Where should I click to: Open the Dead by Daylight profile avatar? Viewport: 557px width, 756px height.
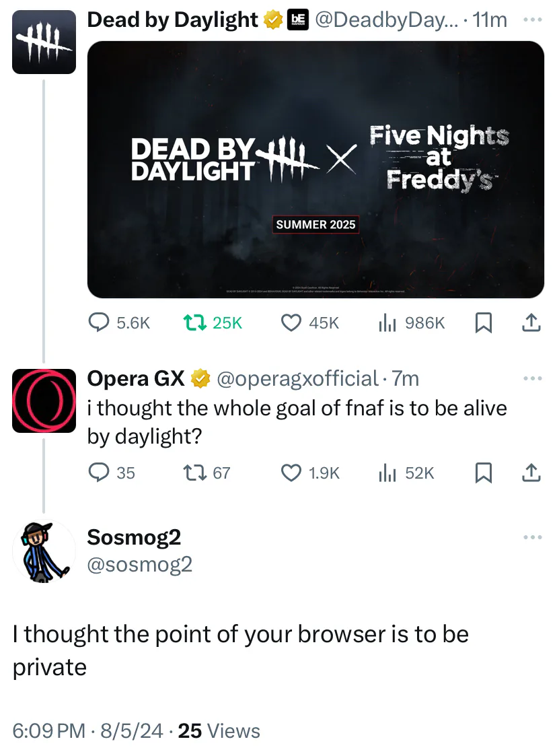click(44, 42)
